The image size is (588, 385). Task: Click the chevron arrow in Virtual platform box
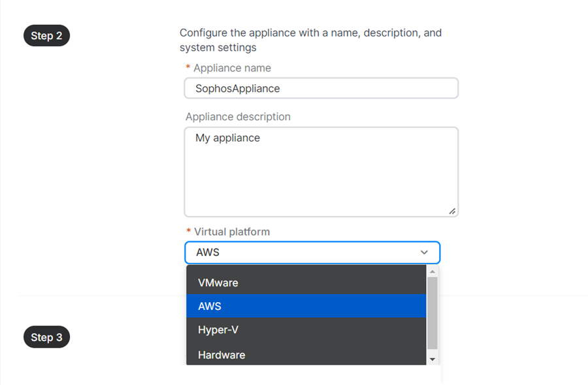425,253
